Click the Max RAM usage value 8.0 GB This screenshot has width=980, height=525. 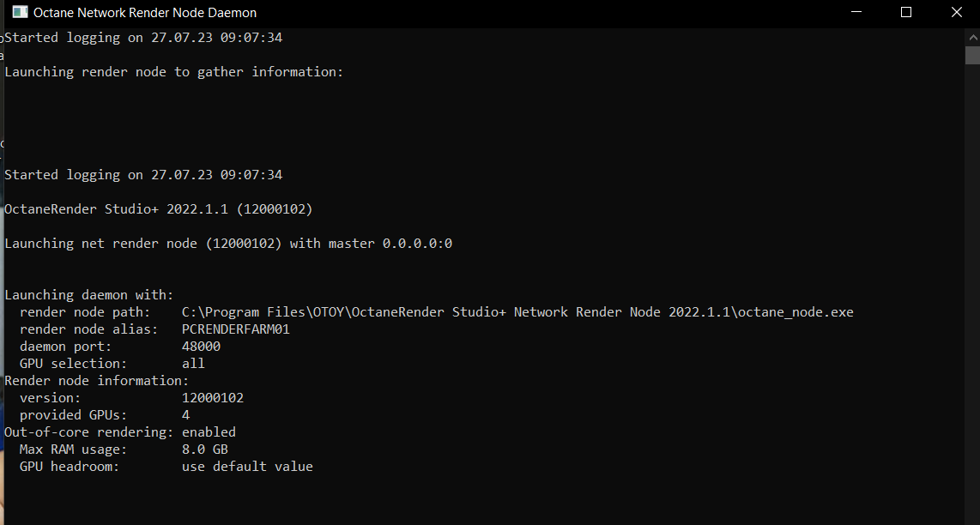[205, 450]
